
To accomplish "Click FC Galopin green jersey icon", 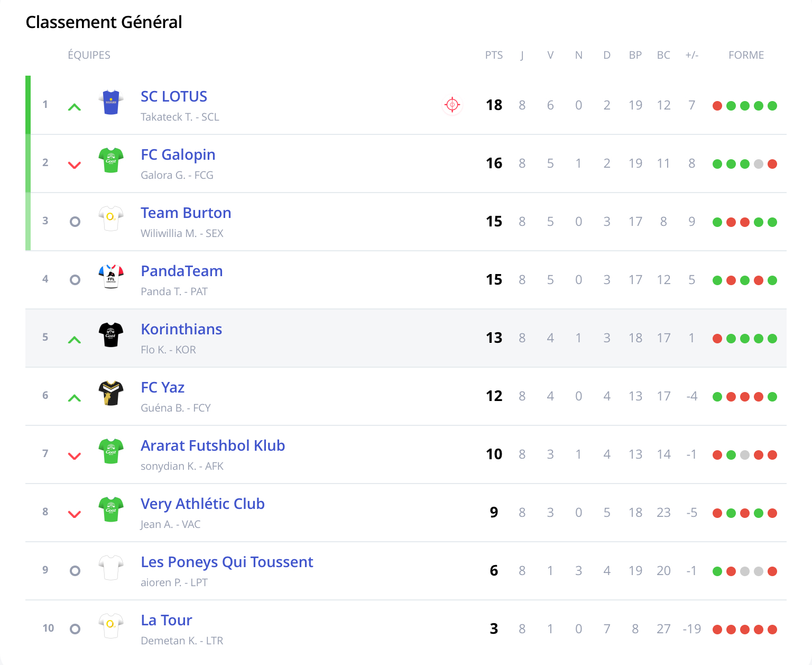I will [111, 160].
